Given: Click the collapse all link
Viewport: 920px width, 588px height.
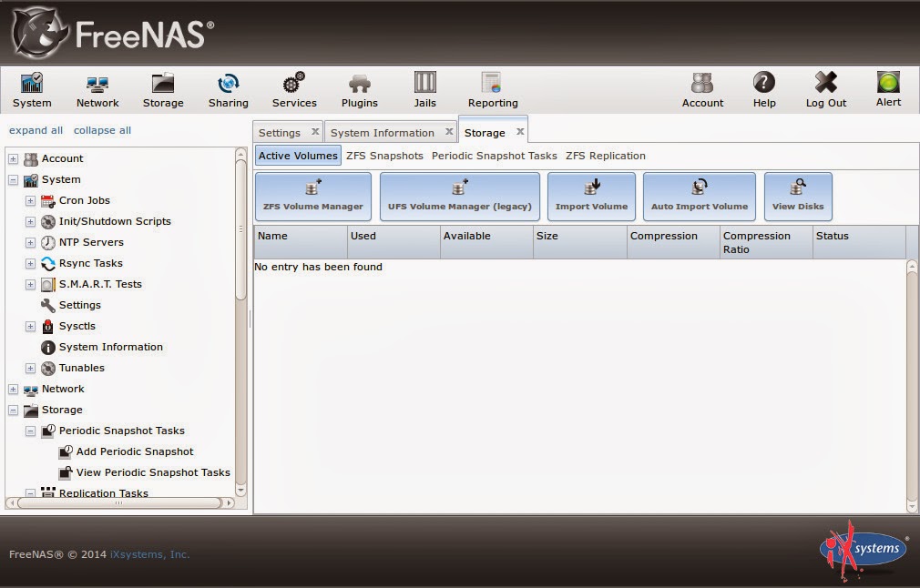Looking at the screenshot, I should point(102,130).
